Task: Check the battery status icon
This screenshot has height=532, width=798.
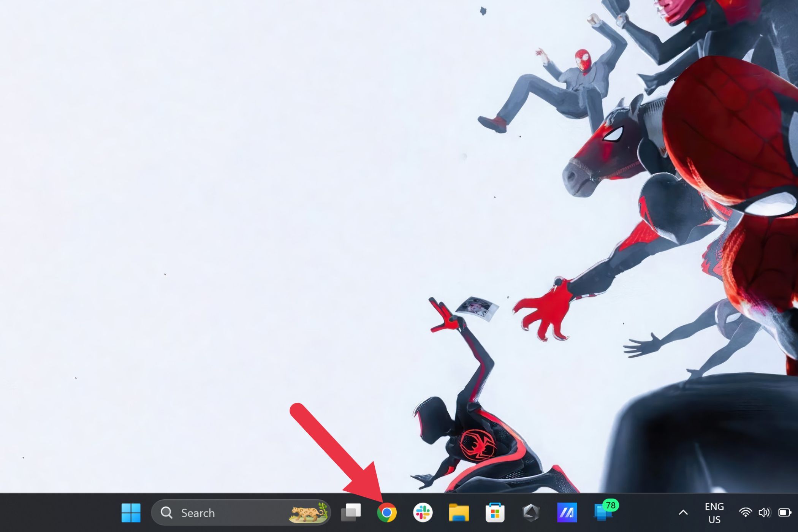Action: [785, 513]
